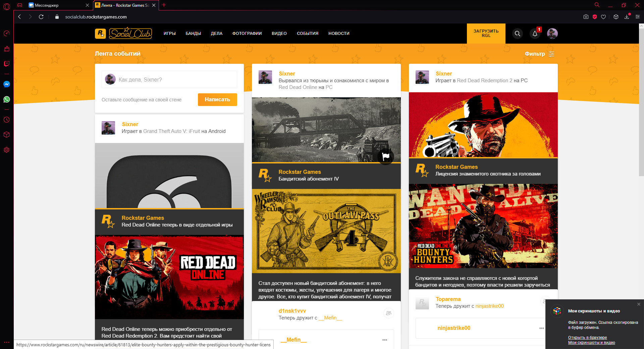
Task: Open the browser tab search magnifier
Action: click(597, 5)
